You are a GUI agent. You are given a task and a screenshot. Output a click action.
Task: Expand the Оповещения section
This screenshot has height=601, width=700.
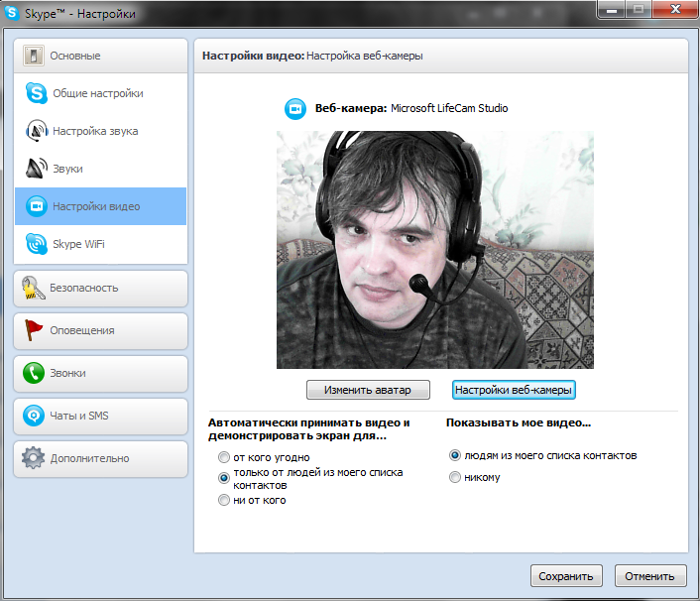[x=101, y=331]
